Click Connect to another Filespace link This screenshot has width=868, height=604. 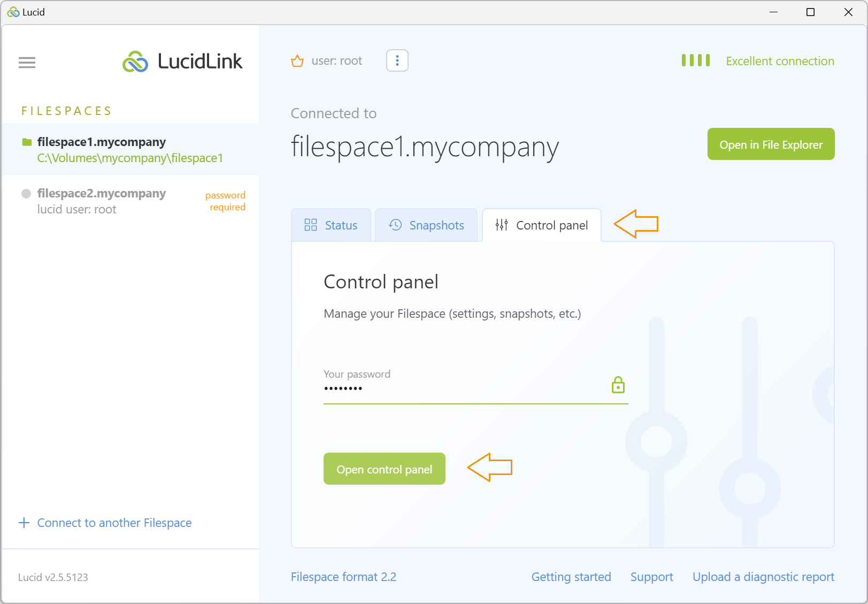(114, 523)
